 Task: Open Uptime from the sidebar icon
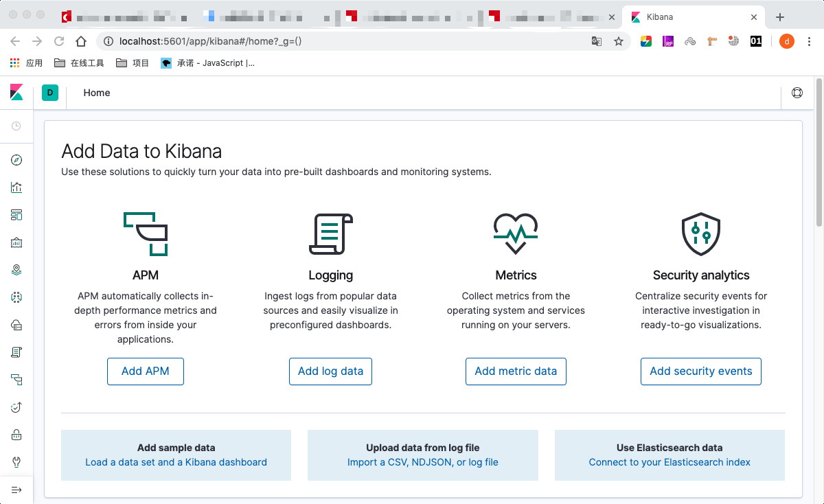(x=16, y=407)
